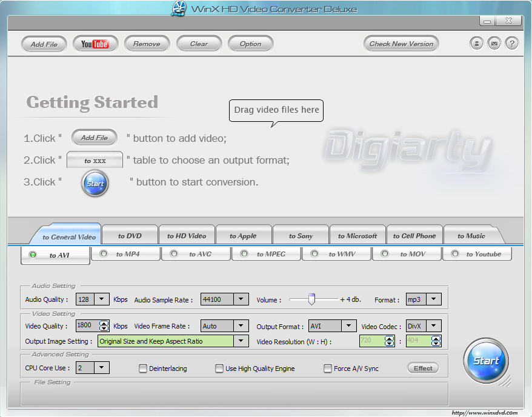Choose the to WMV radio option

coord(314,254)
